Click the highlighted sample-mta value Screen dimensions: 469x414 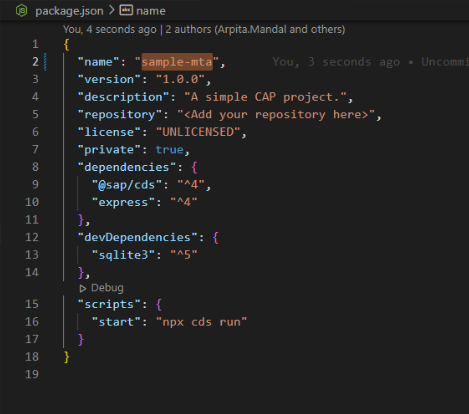(177, 62)
